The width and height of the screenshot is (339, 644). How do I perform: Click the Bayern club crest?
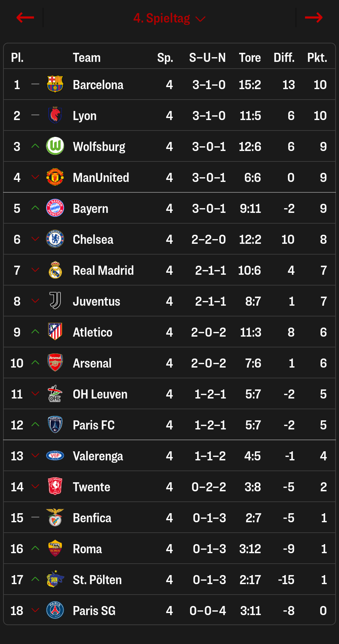55,208
